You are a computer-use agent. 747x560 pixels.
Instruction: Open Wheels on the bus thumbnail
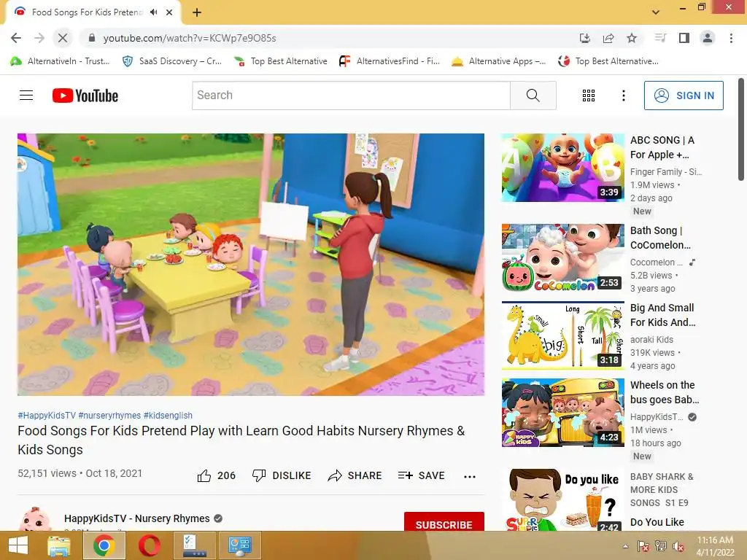[562, 413]
